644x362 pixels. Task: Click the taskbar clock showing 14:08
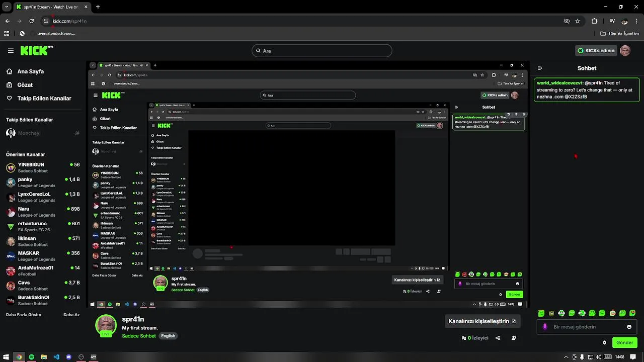point(619,357)
